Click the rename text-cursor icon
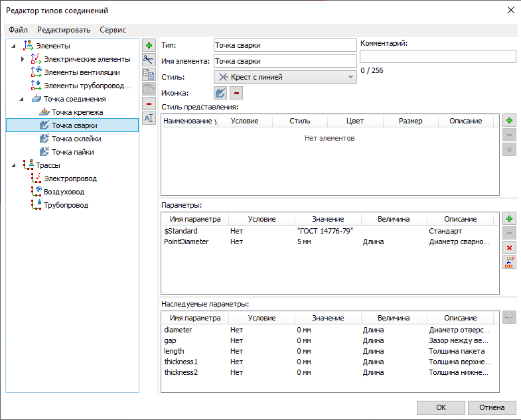521x420 pixels. pos(149,118)
